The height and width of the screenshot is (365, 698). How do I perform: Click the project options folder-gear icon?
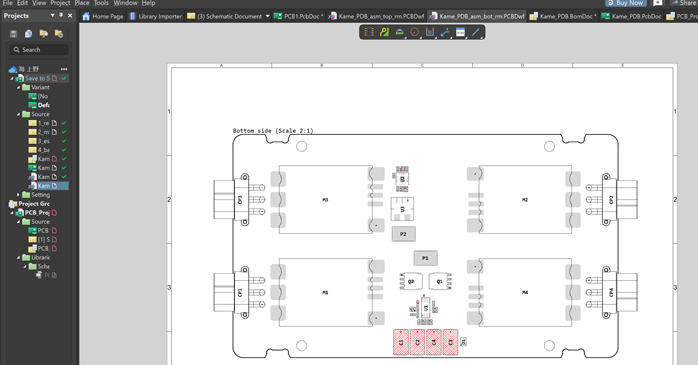(59, 34)
